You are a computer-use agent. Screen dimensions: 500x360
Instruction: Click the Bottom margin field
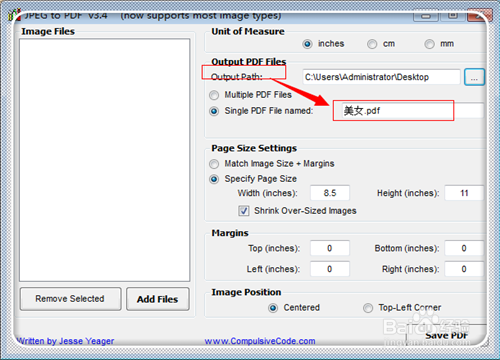[464, 248]
